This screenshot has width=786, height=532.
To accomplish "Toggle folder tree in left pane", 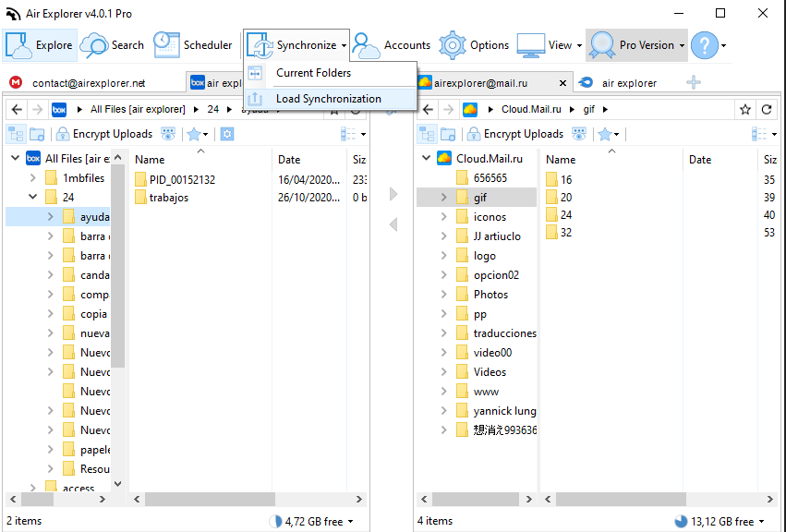I will (16, 134).
